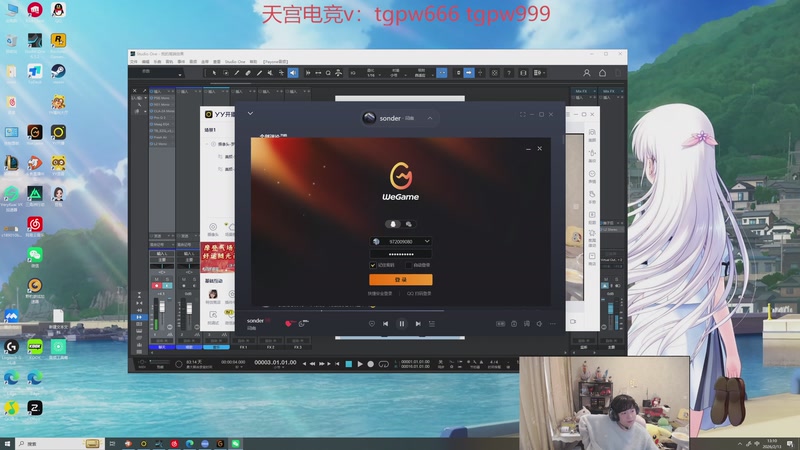Open the first menu in Studio One menu bar
This screenshot has width=800, height=450.
point(134,62)
